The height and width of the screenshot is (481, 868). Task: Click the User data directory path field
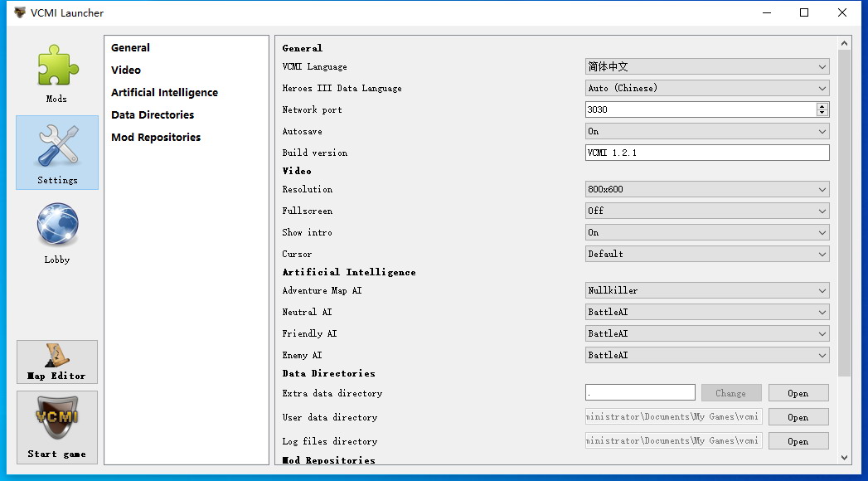(673, 417)
